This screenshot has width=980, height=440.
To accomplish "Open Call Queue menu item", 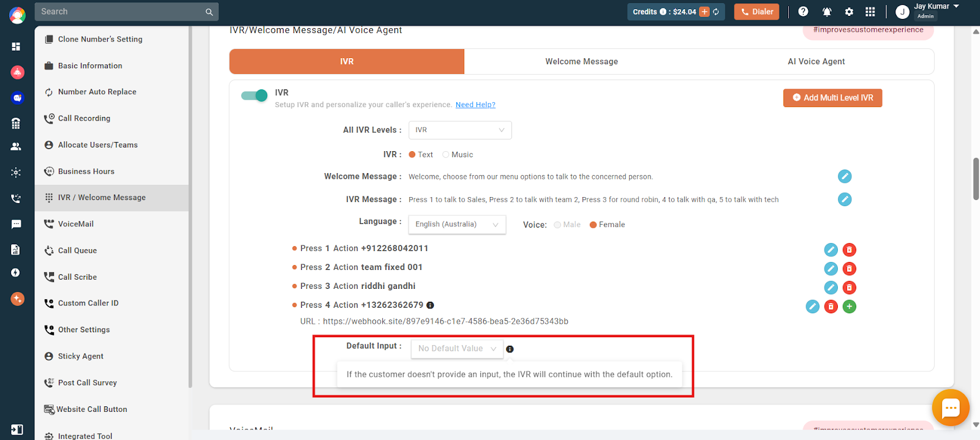I will pos(111,250).
